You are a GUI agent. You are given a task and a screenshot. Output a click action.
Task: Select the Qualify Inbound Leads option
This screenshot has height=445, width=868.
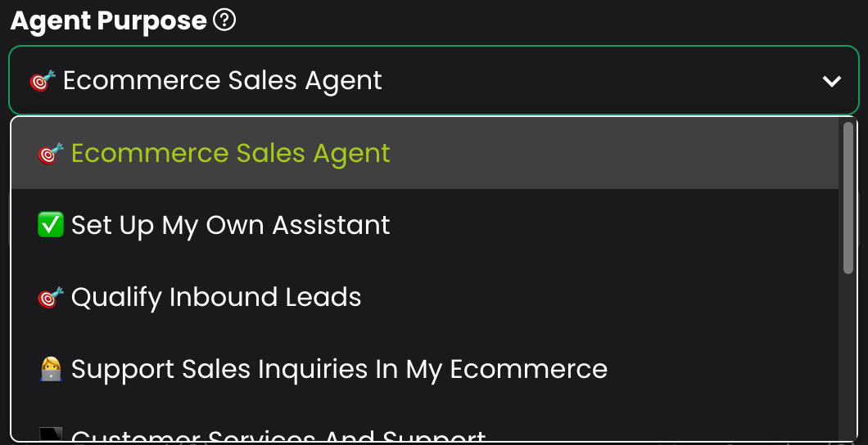tap(216, 297)
